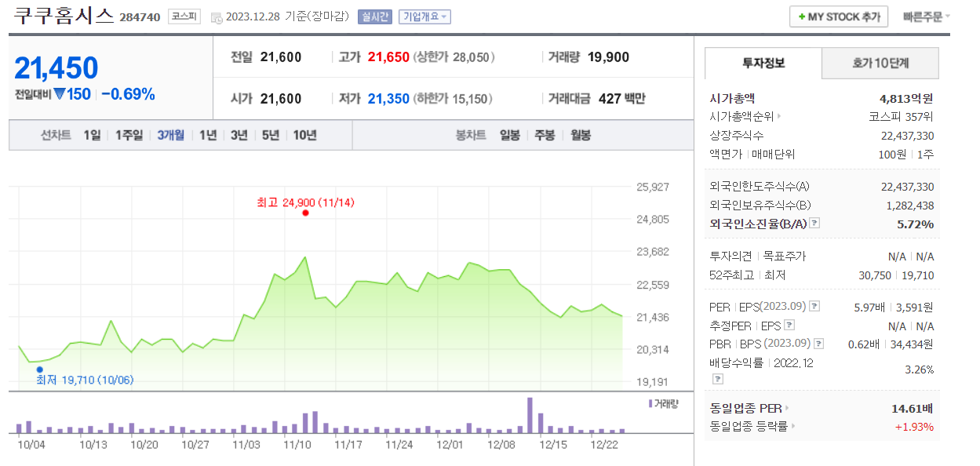The width and height of the screenshot is (980, 466).
Task: Switch to the 호가10단계 tab
Action: pyautogui.click(x=880, y=63)
